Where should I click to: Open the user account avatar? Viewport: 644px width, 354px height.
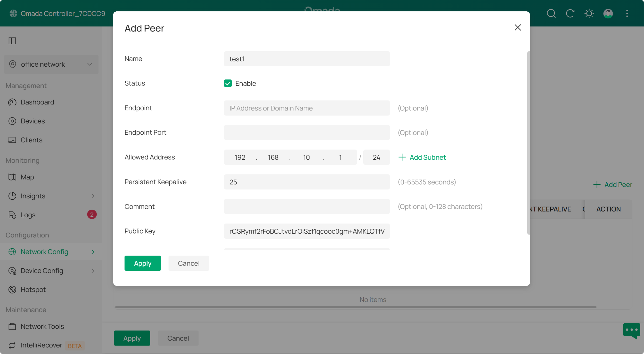click(608, 13)
